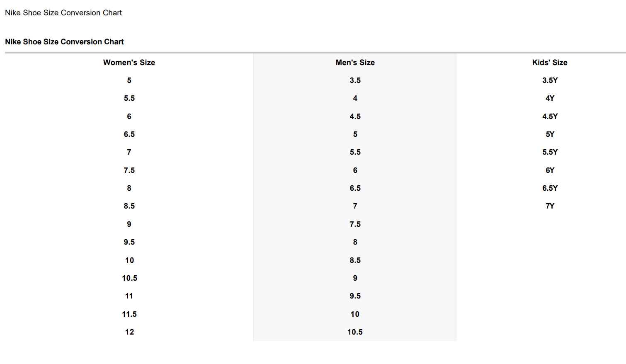
Task: Select men's size 3.5 cell
Action: 355,80
